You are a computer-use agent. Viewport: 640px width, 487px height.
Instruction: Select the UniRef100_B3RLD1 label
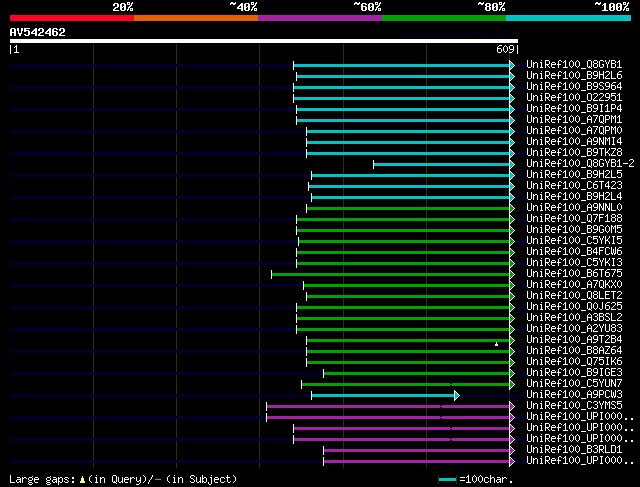pos(574,450)
